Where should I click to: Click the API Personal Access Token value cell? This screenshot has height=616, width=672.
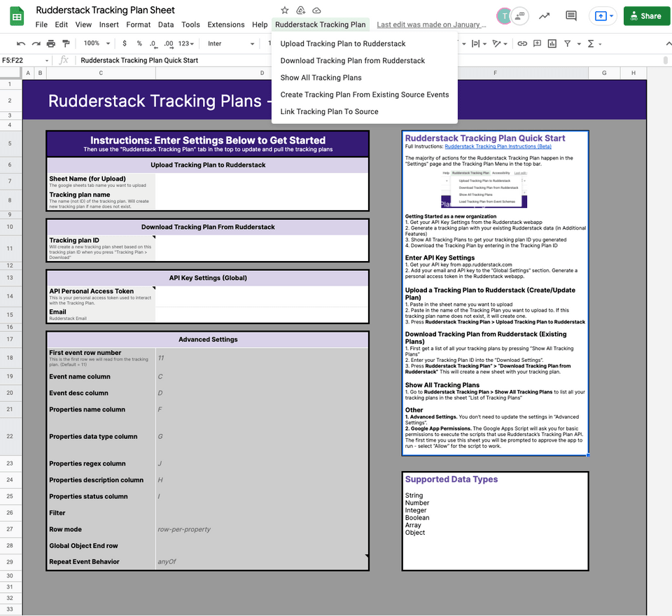[x=262, y=296]
